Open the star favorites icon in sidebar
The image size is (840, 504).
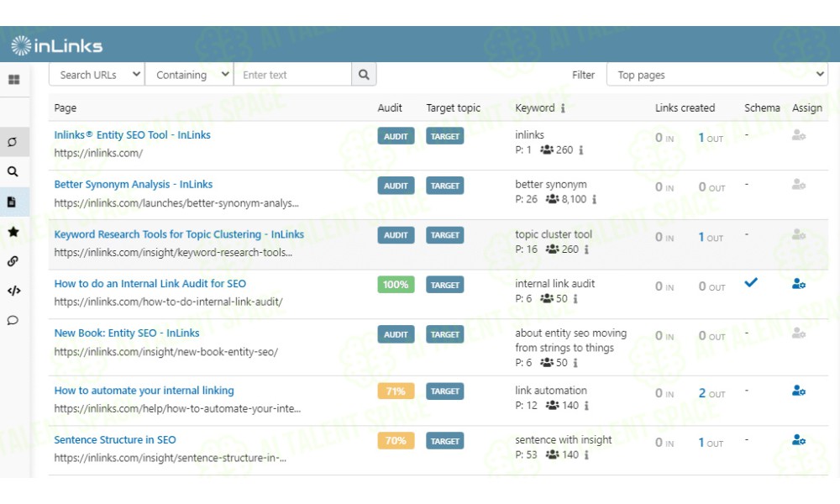click(13, 231)
